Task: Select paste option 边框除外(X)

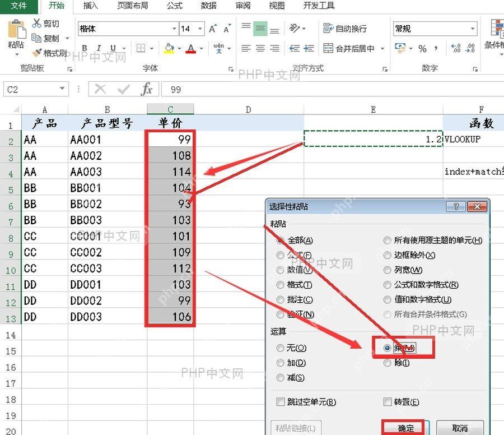Action: click(x=409, y=255)
